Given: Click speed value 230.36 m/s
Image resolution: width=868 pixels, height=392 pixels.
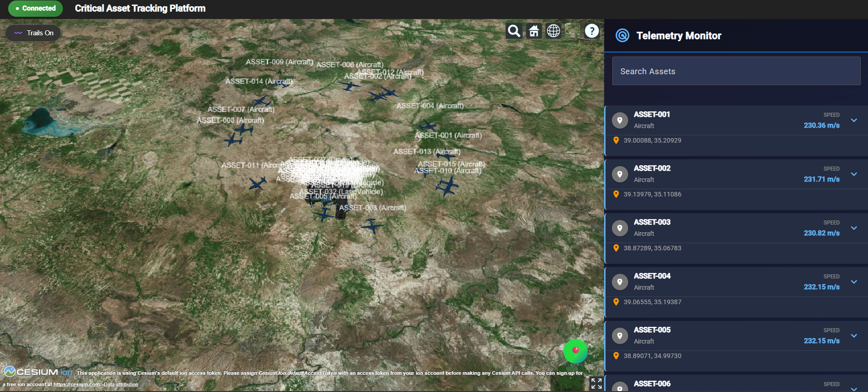Looking at the screenshot, I should tap(821, 125).
